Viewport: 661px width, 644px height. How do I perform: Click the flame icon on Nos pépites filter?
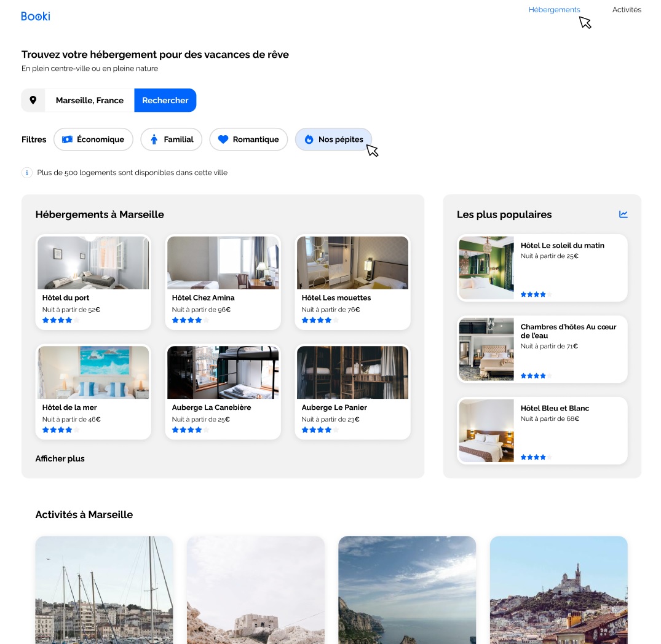point(309,139)
